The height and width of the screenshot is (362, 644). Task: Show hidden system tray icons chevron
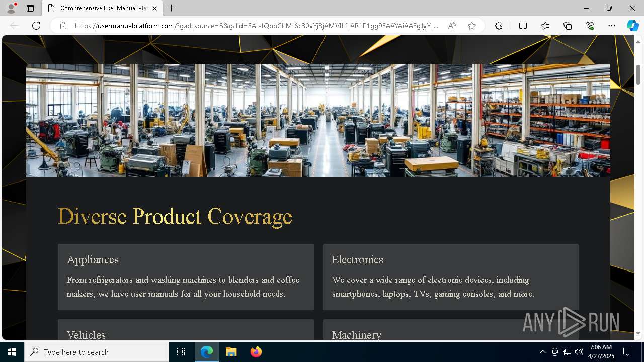(542, 352)
